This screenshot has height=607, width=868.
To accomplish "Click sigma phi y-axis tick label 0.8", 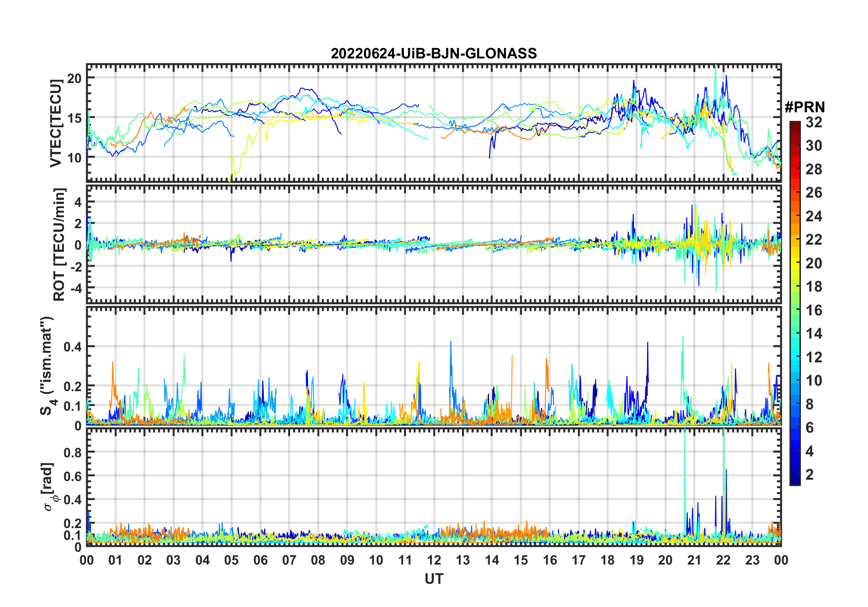I will pos(73,452).
